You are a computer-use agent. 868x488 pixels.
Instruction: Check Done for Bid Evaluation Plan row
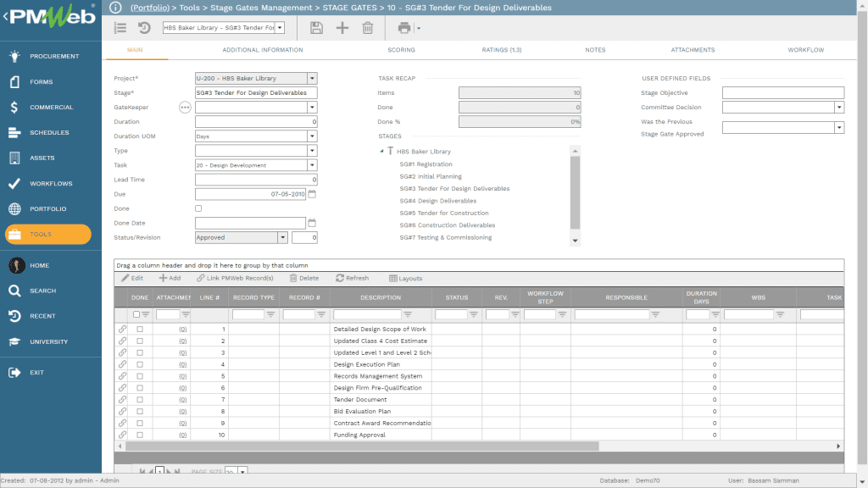click(x=140, y=412)
